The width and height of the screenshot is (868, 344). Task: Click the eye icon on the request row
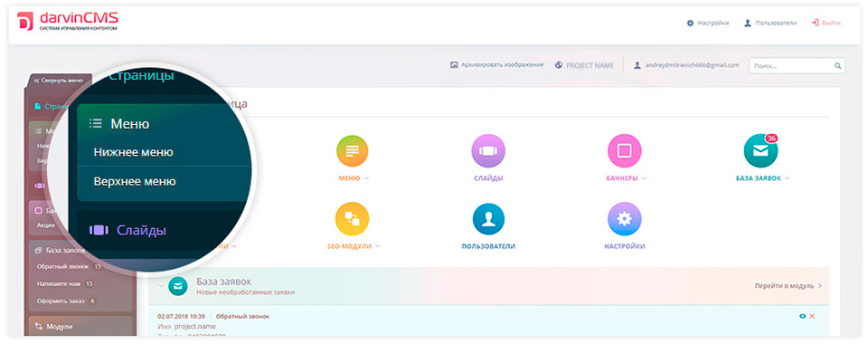click(803, 316)
